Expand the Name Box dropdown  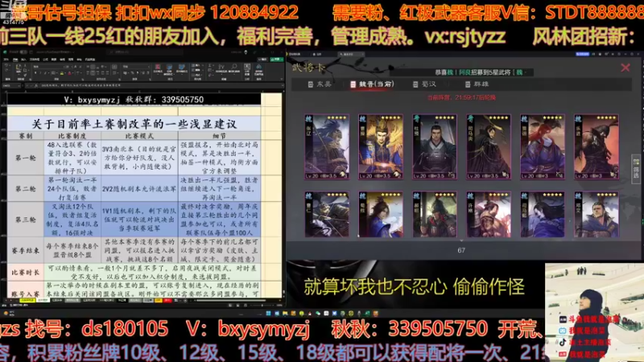tap(19, 86)
